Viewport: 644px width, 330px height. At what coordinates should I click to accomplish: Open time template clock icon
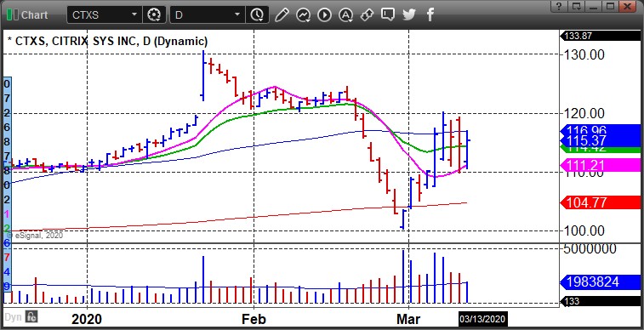(257, 15)
